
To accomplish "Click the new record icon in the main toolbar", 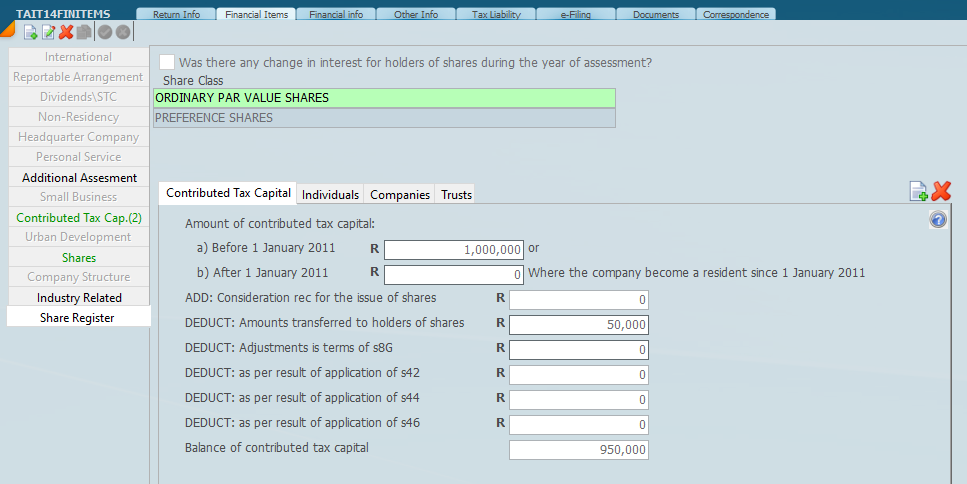I will pos(30,32).
